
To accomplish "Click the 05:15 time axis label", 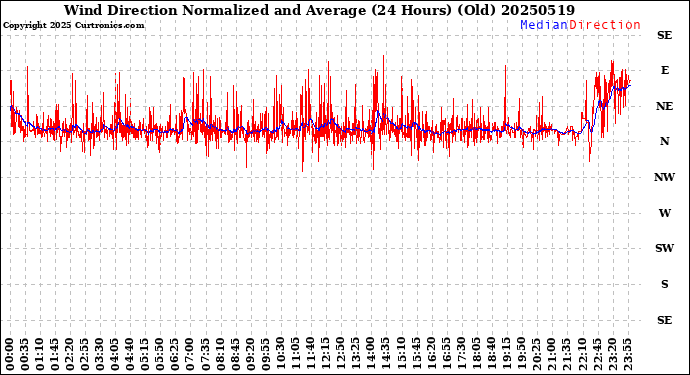I will [145, 355].
